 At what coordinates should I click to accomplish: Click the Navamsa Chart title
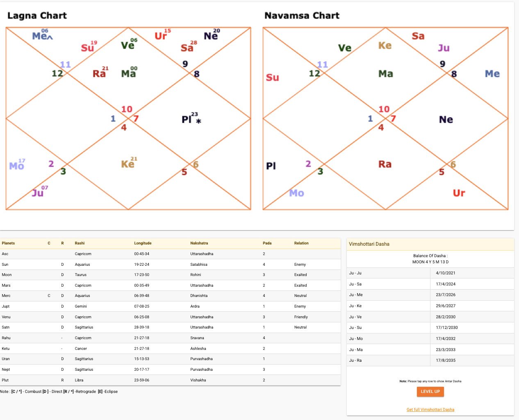tap(302, 16)
